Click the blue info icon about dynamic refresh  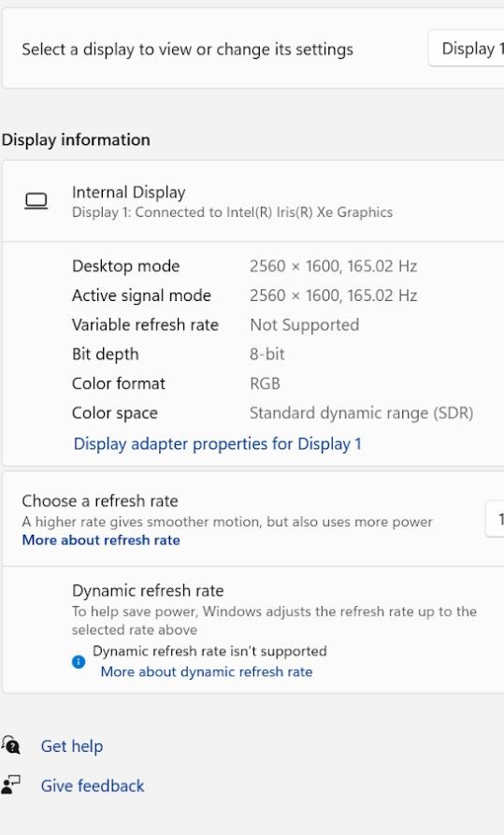click(79, 662)
